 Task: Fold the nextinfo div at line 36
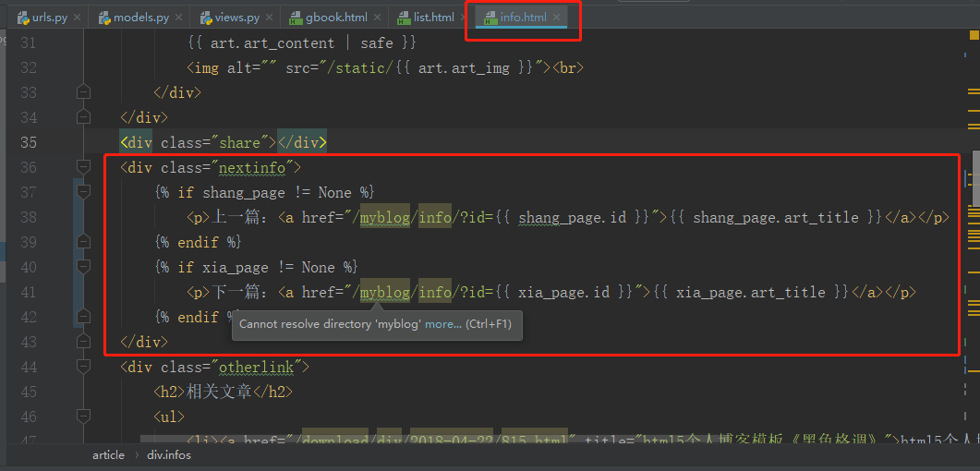pos(83,167)
